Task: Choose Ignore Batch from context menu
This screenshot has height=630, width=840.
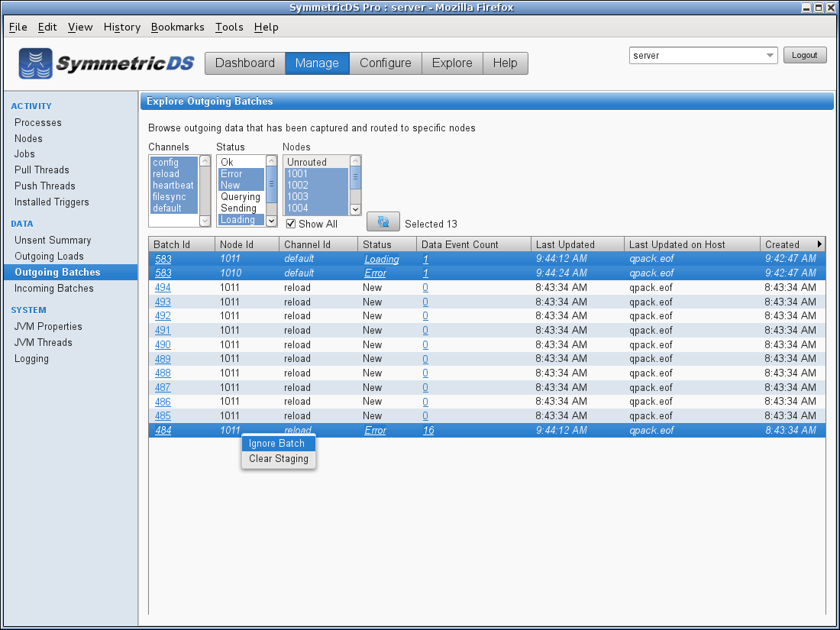Action: pos(276,444)
